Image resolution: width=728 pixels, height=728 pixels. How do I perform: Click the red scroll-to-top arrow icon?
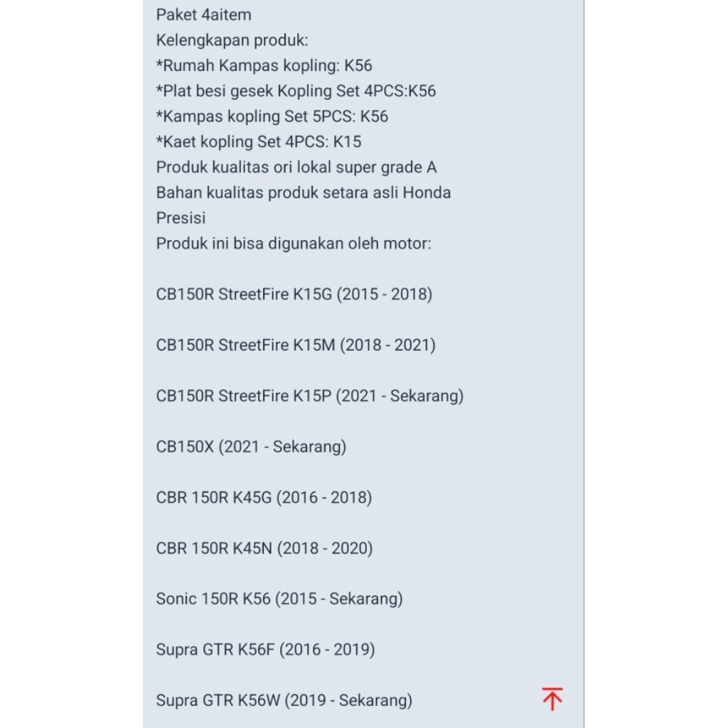pyautogui.click(x=552, y=699)
